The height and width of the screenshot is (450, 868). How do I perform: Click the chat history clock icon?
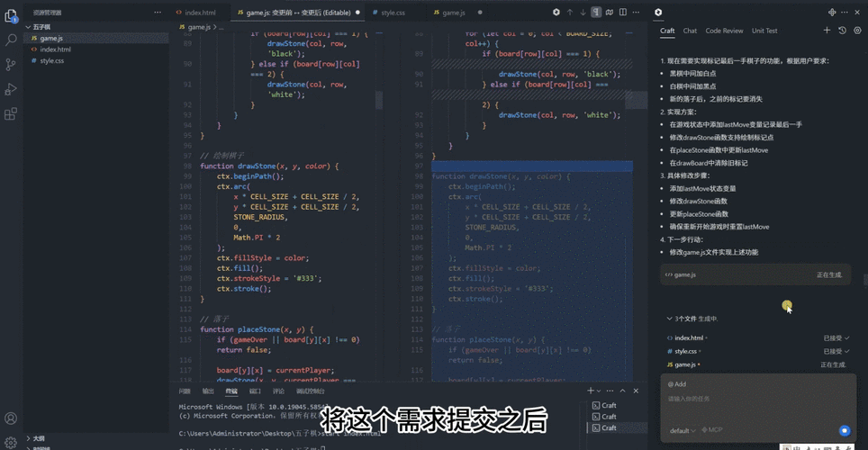pyautogui.click(x=842, y=31)
